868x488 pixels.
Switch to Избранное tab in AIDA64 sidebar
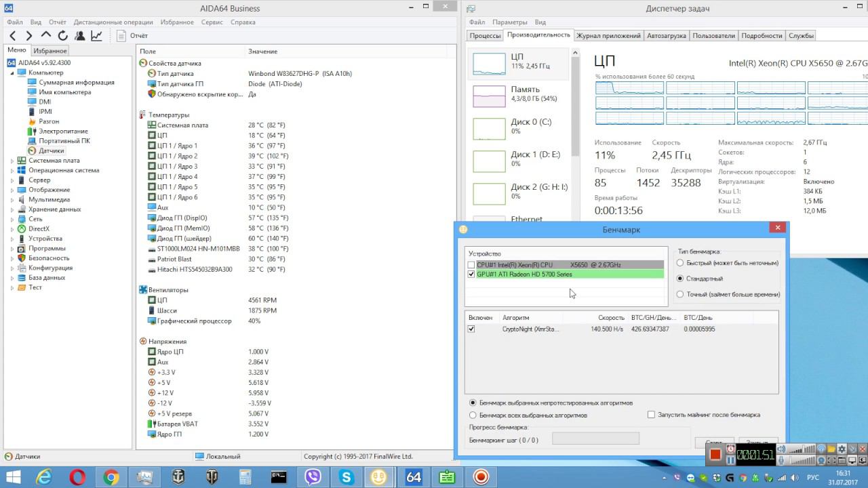click(x=50, y=51)
